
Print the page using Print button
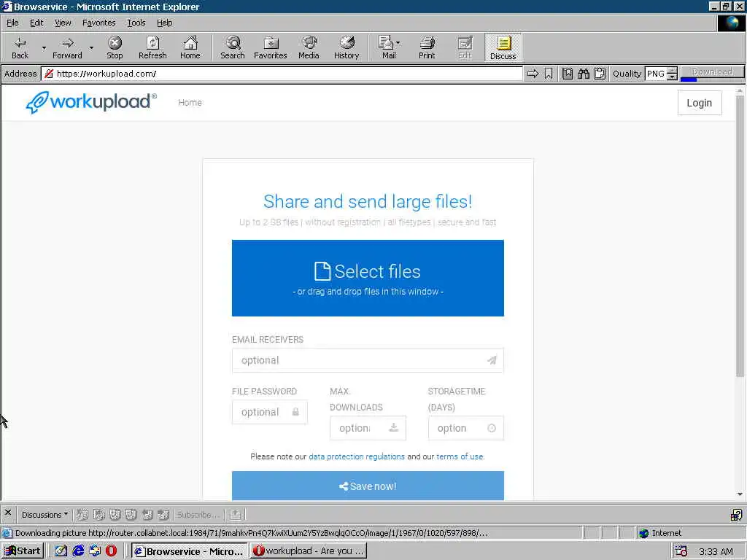427,47
